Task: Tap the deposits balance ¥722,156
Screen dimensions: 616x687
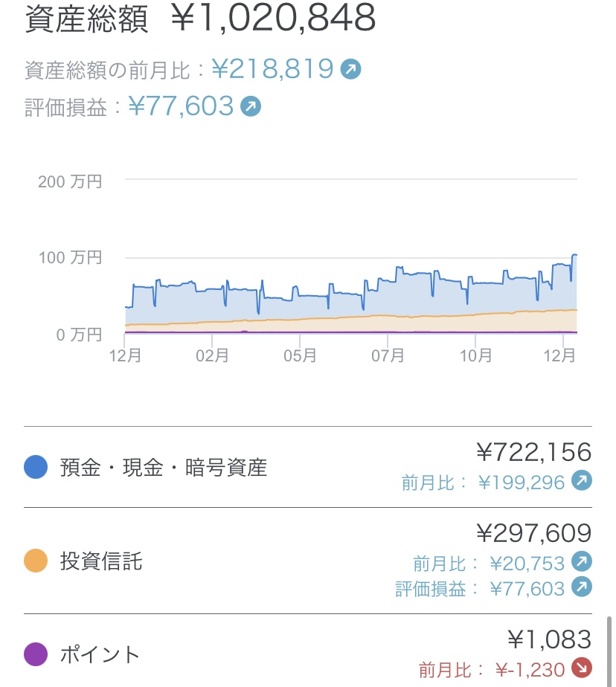Action: click(x=533, y=452)
